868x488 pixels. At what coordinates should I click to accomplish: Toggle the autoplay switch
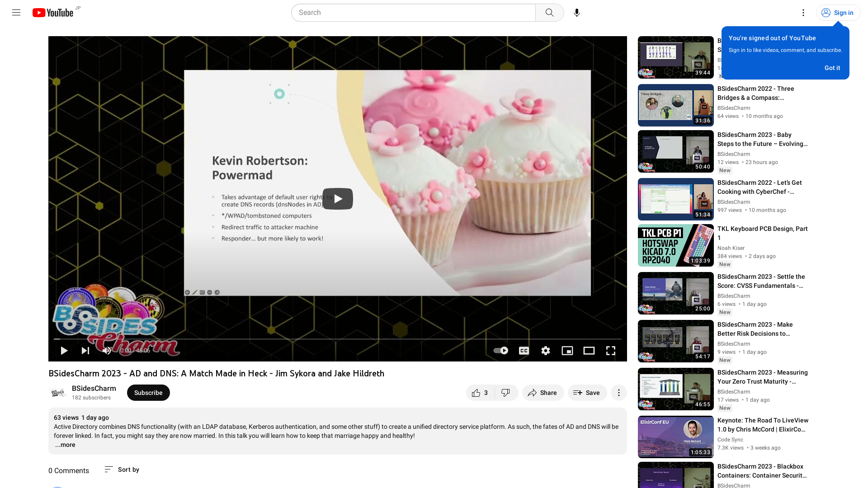(x=500, y=351)
